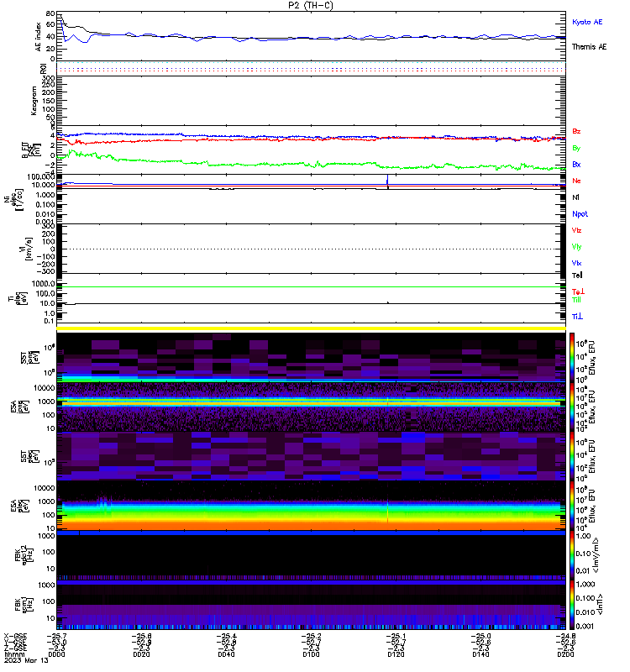Click the '0140' time tick label
This screenshot has width=630, height=672.
pos(480,654)
